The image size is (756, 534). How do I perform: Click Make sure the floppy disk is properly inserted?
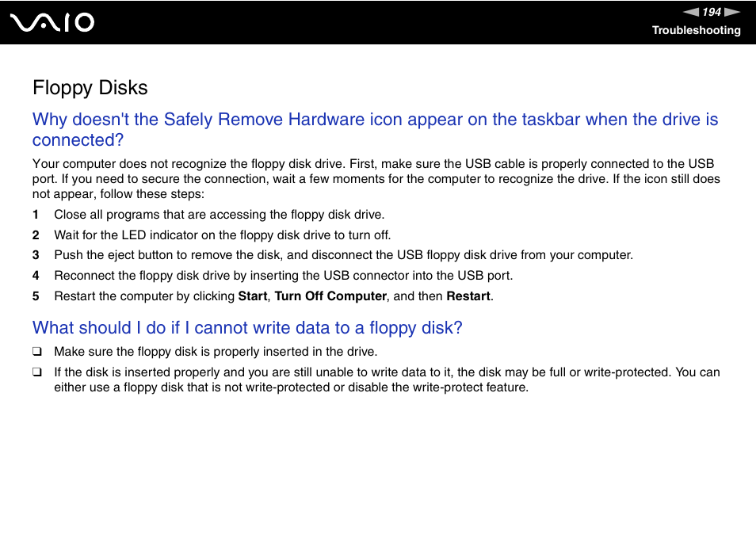216,352
